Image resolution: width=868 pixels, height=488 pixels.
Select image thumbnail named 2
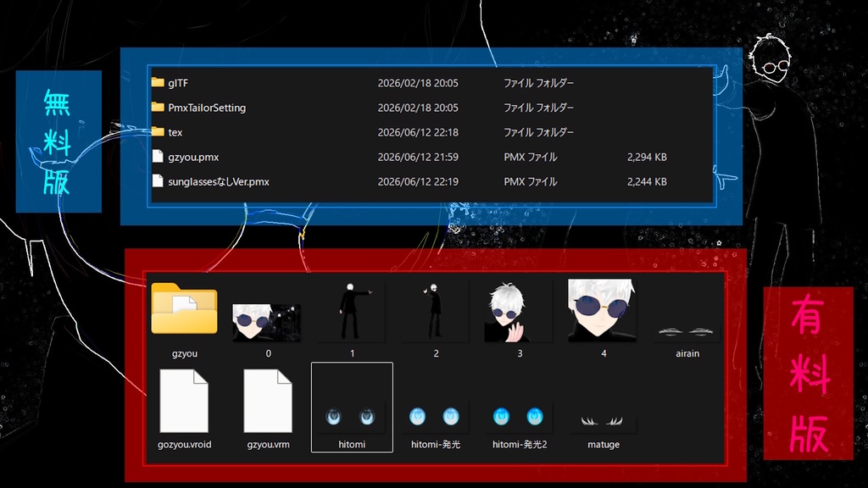click(436, 311)
